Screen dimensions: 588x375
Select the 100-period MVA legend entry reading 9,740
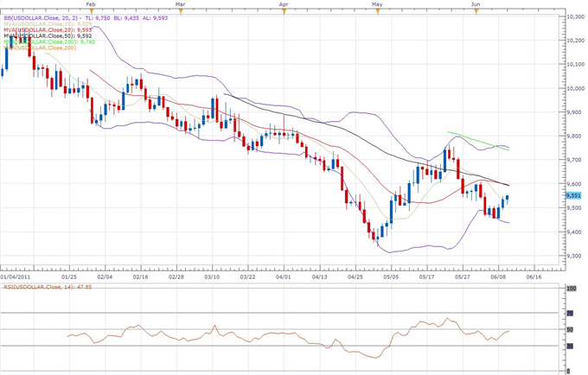48,41
